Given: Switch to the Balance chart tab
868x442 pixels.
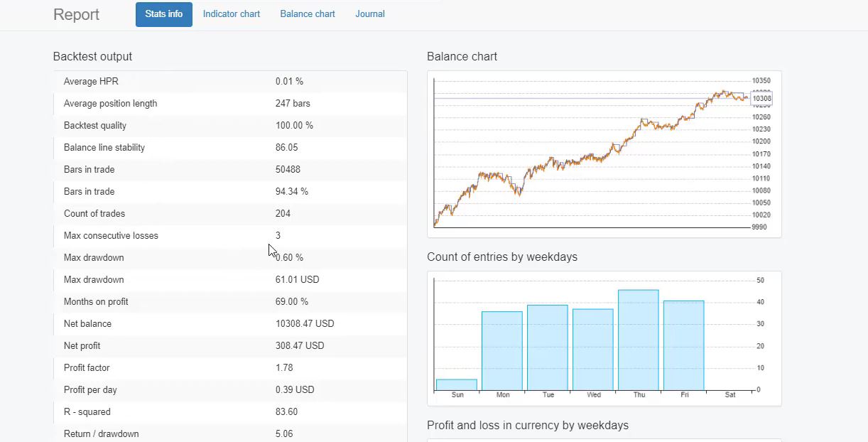Looking at the screenshot, I should tap(308, 14).
